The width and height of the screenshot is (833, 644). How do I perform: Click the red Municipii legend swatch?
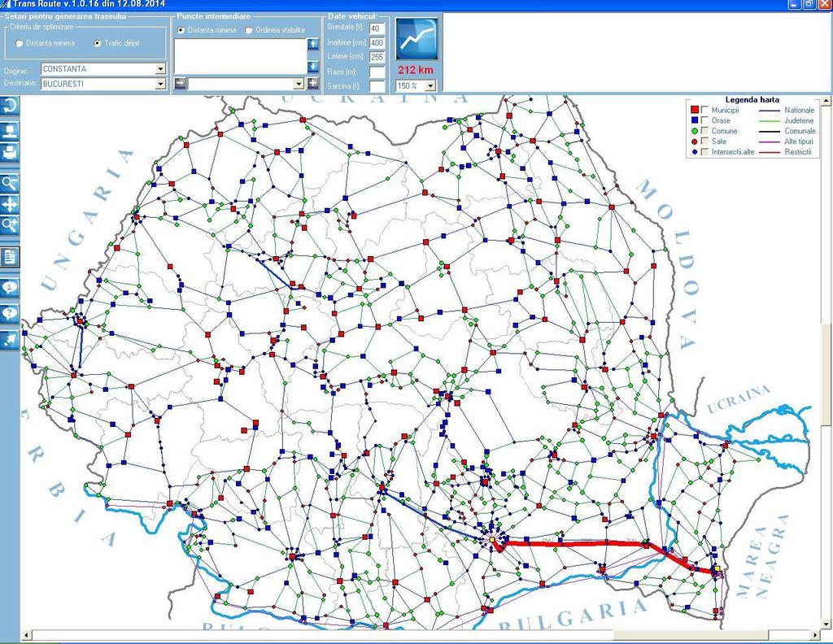coord(694,110)
